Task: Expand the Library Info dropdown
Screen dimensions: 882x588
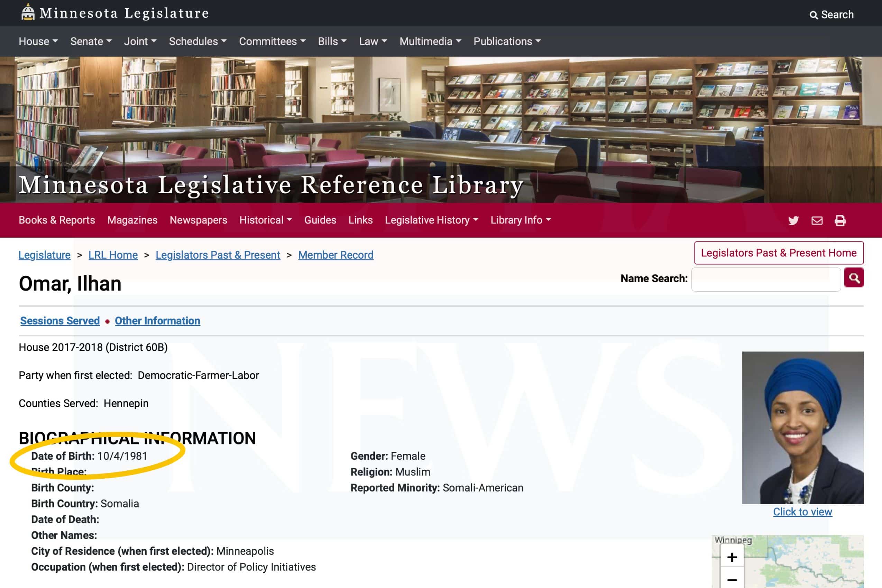Action: coord(521,220)
